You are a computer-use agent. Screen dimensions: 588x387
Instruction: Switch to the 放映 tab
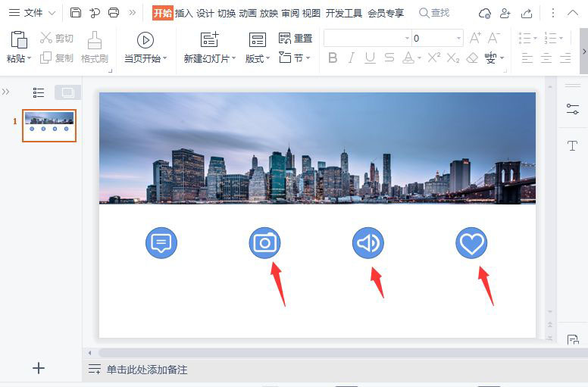(269, 13)
